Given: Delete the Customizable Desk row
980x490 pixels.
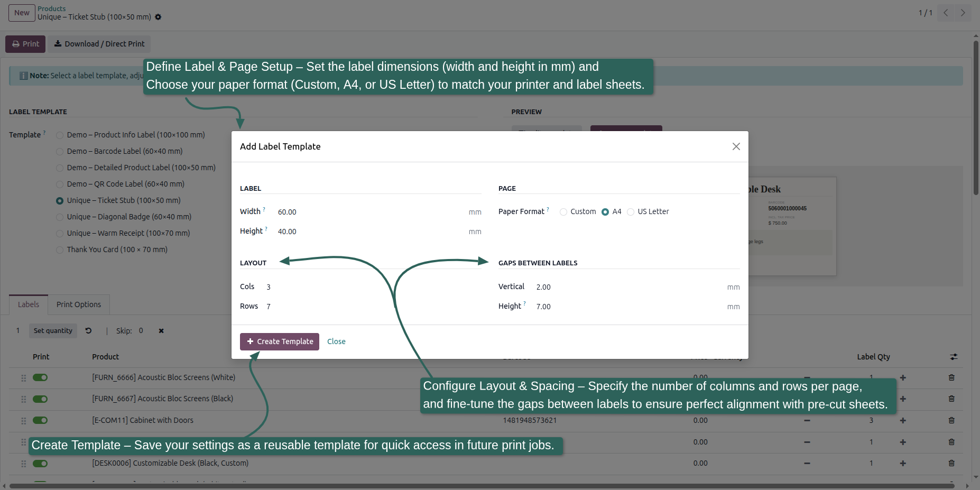Looking at the screenshot, I should point(951,463).
